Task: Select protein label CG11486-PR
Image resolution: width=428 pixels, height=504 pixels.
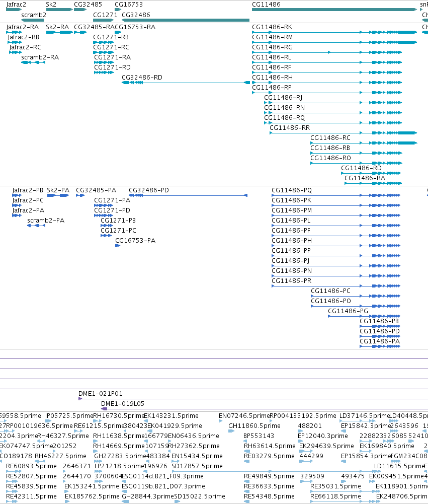Action: [292, 281]
